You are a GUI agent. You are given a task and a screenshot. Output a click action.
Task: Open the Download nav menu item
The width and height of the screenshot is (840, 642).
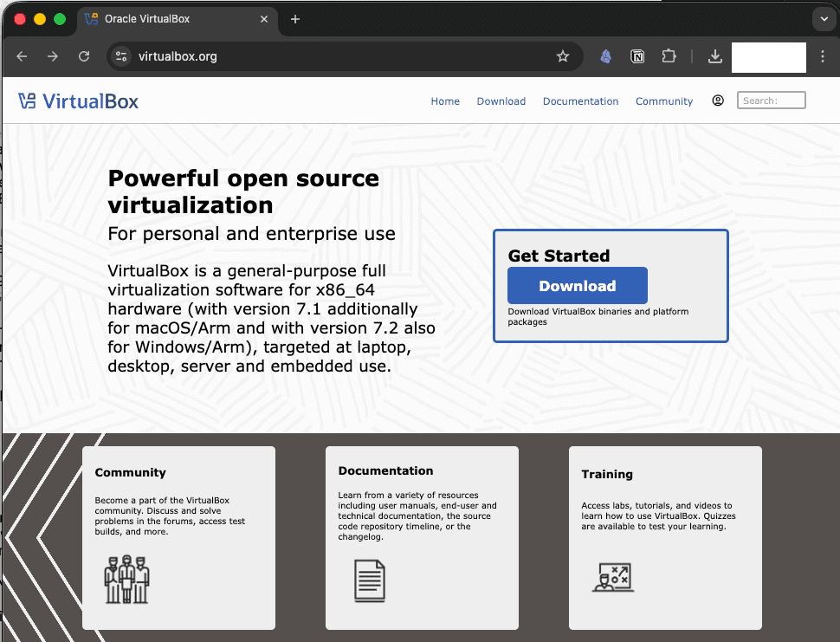pos(501,101)
